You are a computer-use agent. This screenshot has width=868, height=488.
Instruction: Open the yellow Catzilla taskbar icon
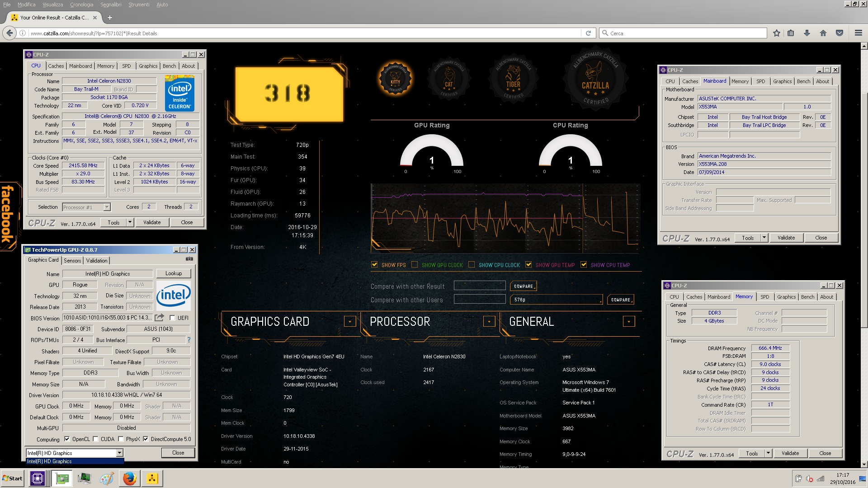152,478
